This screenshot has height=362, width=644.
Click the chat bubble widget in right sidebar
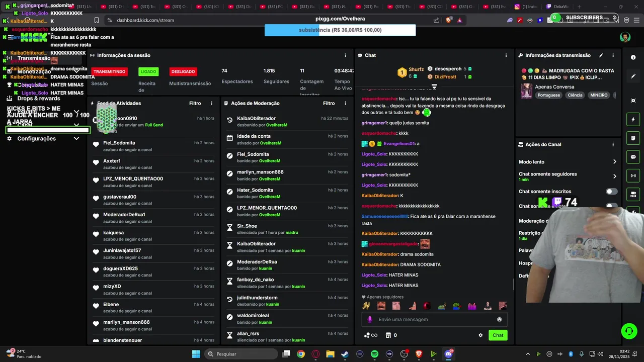point(633,157)
